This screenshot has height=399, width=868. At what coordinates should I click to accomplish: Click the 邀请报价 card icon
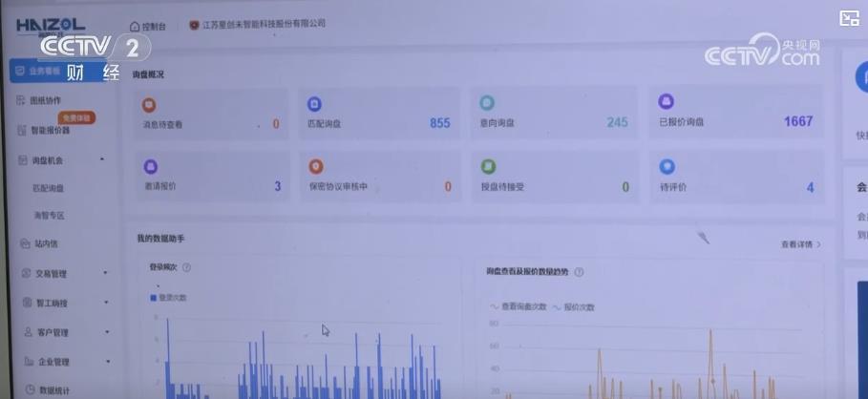coord(150,167)
